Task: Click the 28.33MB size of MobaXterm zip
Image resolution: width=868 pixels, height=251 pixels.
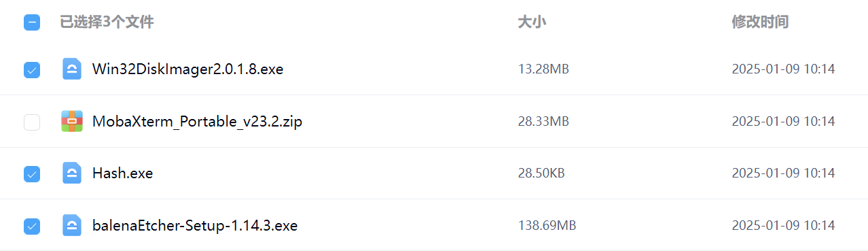Action: pyautogui.click(x=543, y=122)
